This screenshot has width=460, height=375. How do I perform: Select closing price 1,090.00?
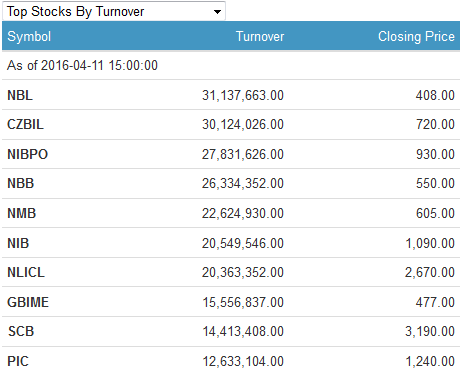coord(430,244)
